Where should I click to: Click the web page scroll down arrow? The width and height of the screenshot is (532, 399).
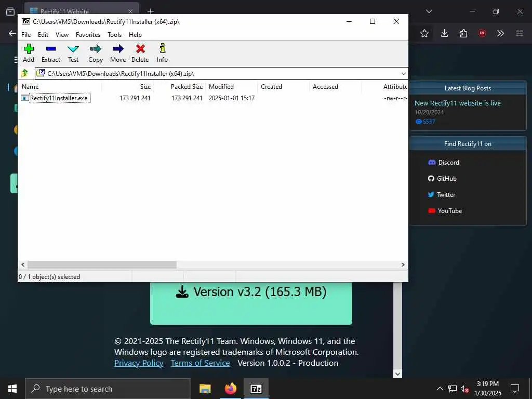tap(397, 374)
